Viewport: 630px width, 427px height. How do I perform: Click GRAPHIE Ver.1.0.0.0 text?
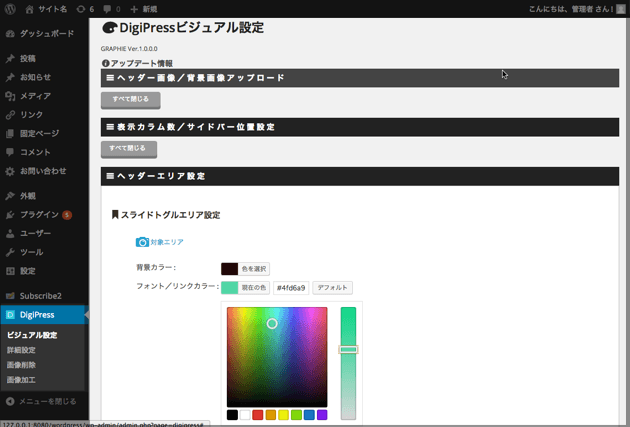pos(129,49)
